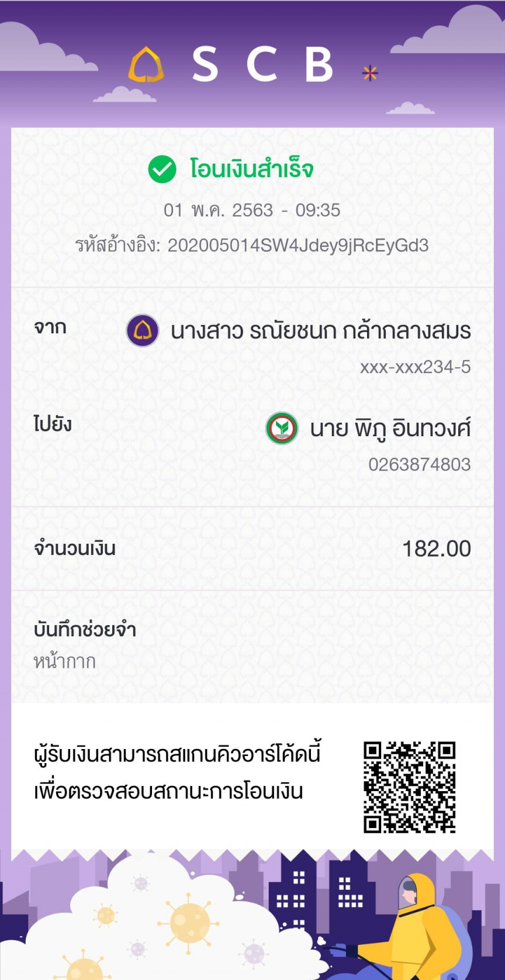The width and height of the screenshot is (505, 980).
Task: Click the purple SCB sender bank icon
Action: tap(143, 330)
